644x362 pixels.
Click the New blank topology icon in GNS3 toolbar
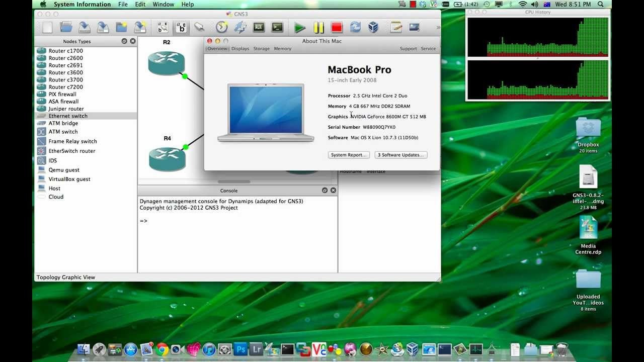(x=47, y=28)
